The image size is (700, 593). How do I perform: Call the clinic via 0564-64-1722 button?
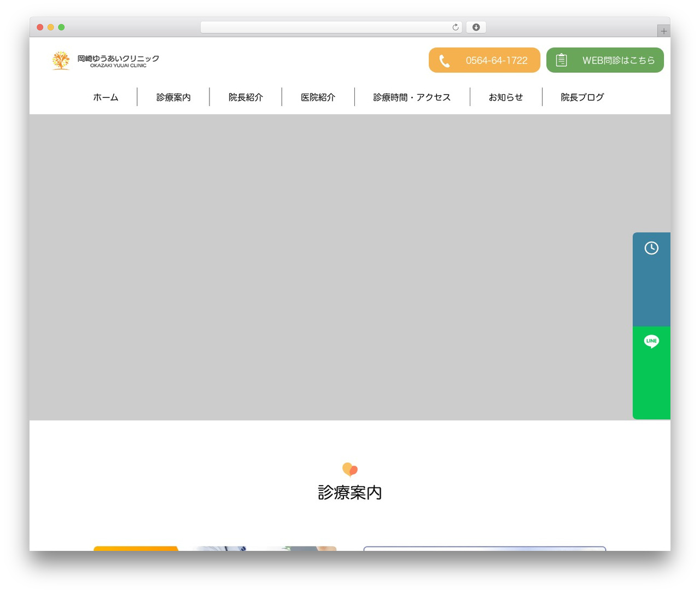485,60
